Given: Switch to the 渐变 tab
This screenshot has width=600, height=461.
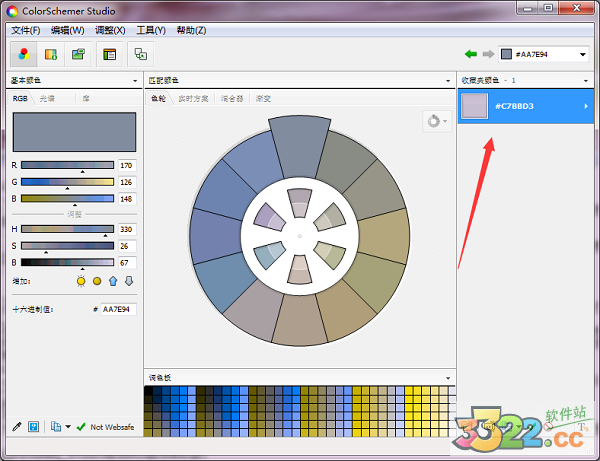Looking at the screenshot, I should coord(263,98).
